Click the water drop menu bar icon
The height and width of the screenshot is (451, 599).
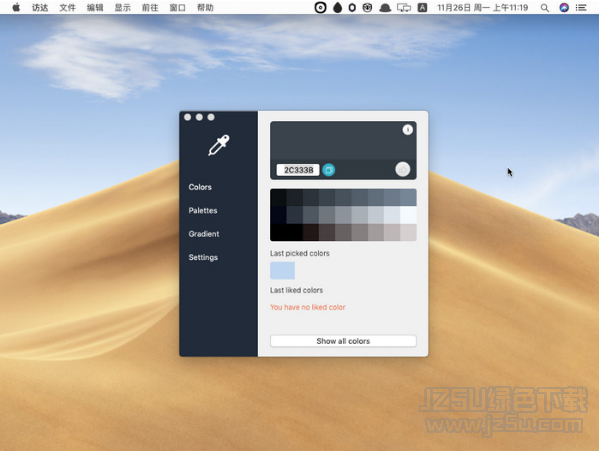[337, 7]
